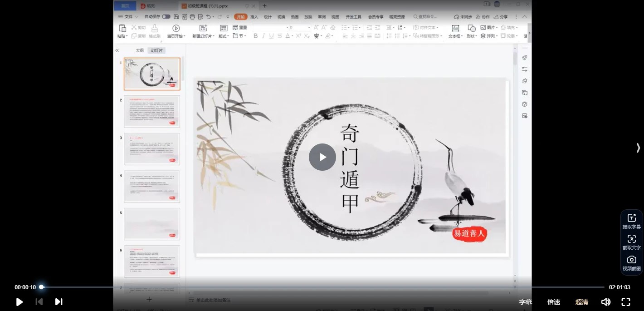Undo the last action
Viewport: 644px width, 311px height.
pos(208,17)
